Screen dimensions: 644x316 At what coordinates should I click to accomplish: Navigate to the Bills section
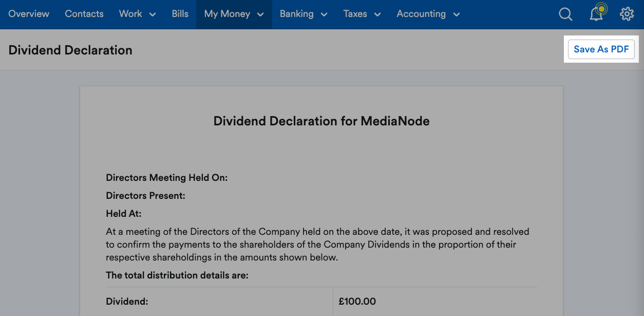click(180, 14)
